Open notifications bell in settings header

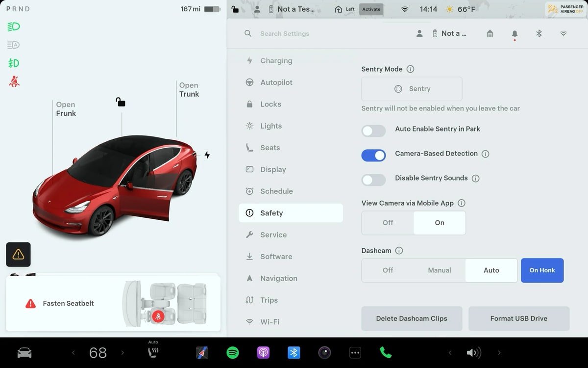(514, 34)
